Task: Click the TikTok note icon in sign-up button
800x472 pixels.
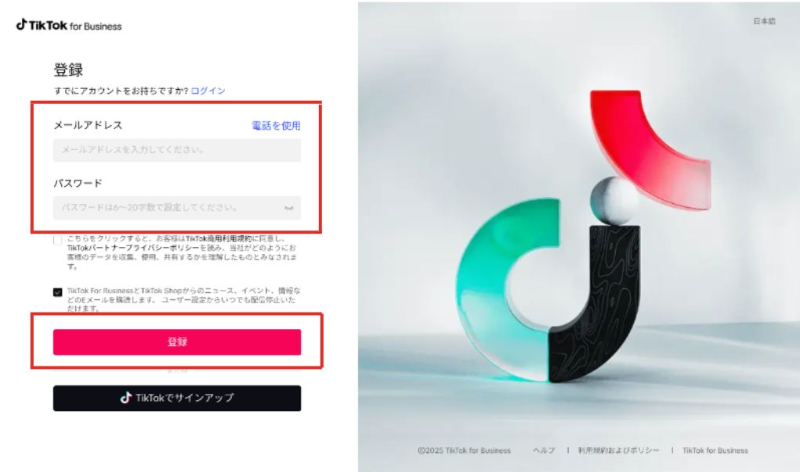Action: point(126,398)
